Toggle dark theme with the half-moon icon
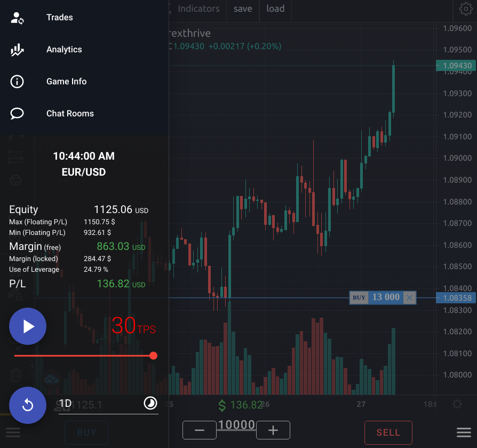The image size is (477, 448). tap(150, 404)
